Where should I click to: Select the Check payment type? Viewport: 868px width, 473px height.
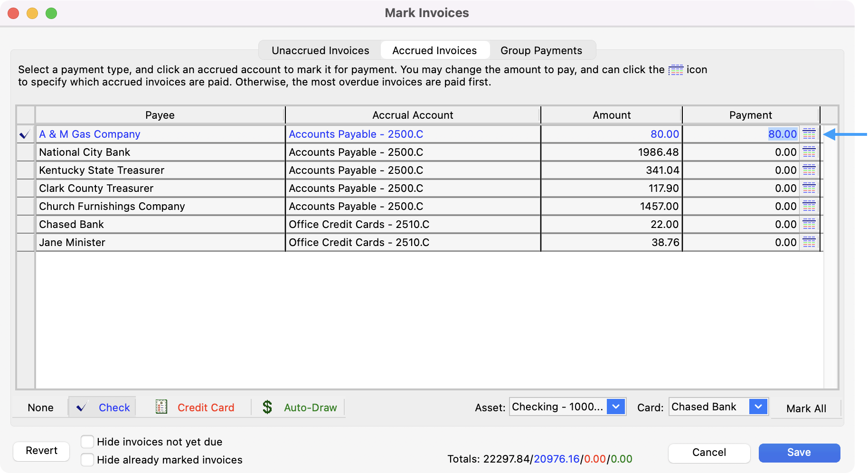coord(103,407)
